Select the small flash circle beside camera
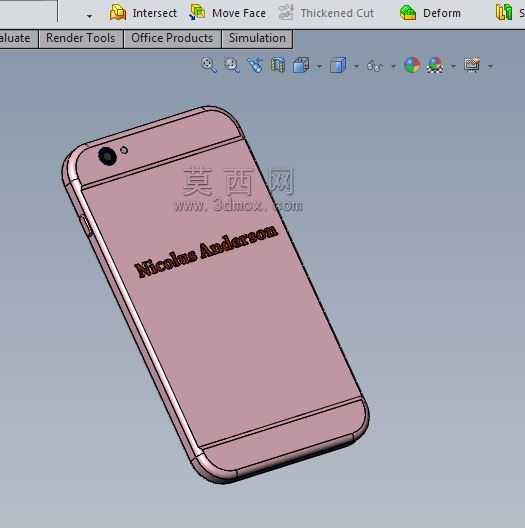 124,150
